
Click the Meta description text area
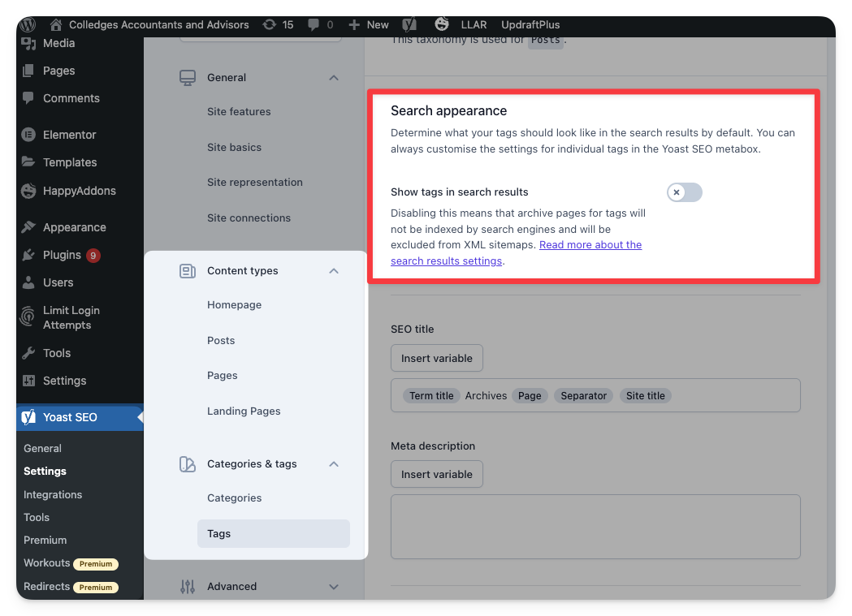(x=595, y=527)
